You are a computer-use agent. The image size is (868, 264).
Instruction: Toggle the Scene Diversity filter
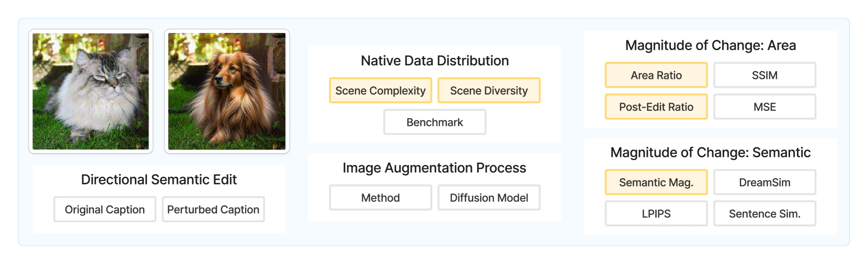(x=489, y=91)
